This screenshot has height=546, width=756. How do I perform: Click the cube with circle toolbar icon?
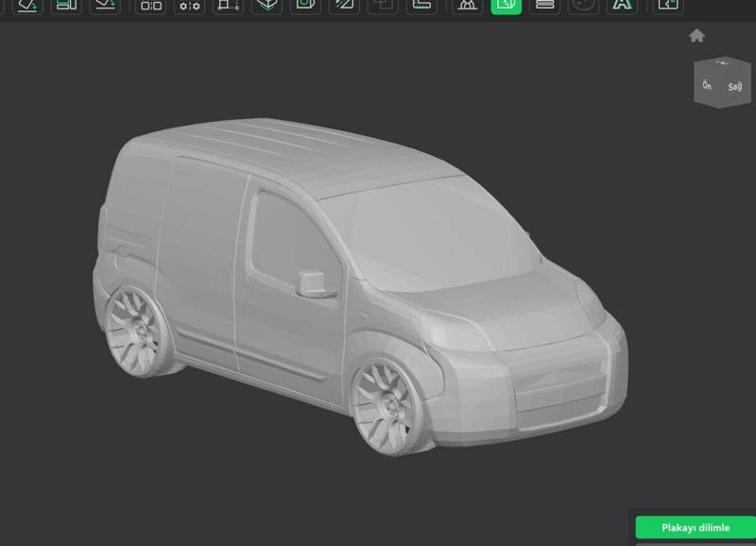pos(305,6)
